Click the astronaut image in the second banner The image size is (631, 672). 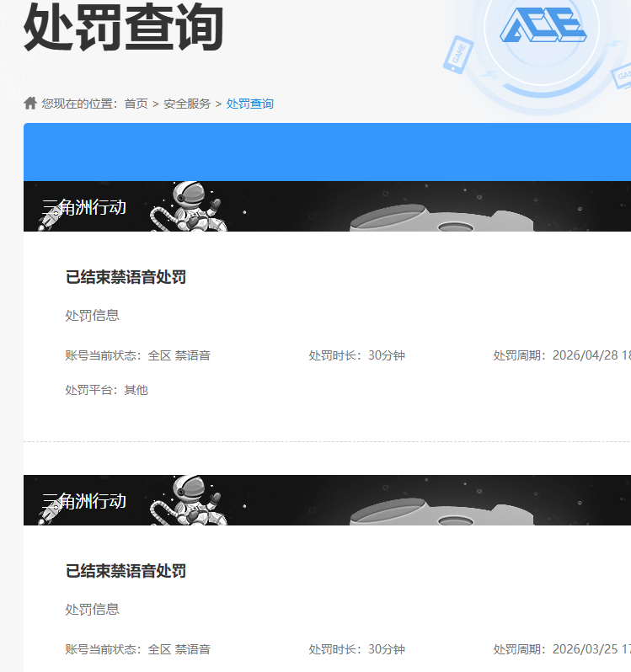(189, 500)
